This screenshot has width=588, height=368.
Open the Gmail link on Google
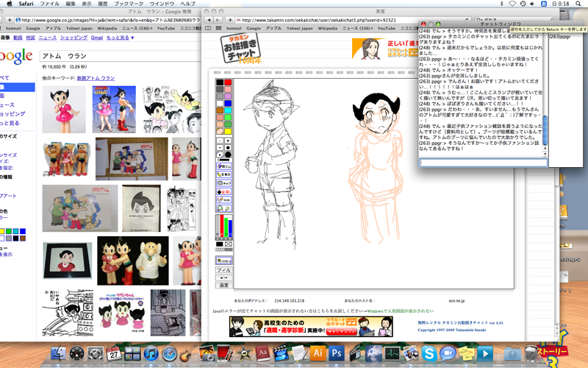97,38
